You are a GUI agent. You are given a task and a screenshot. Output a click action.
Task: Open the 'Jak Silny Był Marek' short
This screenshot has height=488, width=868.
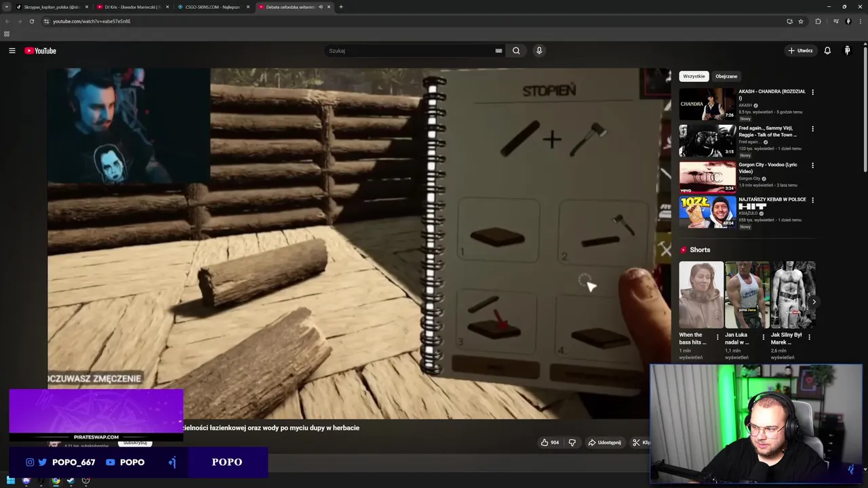click(793, 295)
